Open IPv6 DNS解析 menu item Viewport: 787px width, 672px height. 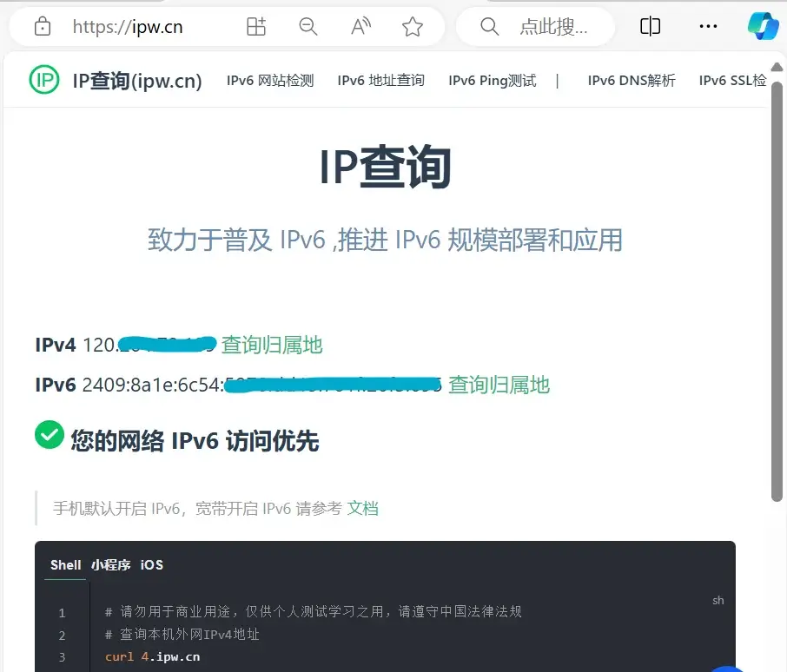pyautogui.click(x=632, y=81)
